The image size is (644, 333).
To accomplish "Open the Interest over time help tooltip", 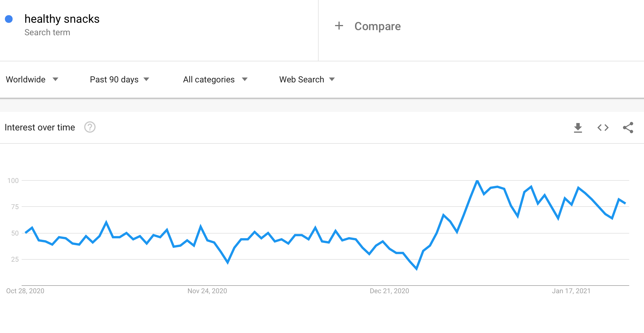I will click(x=90, y=127).
